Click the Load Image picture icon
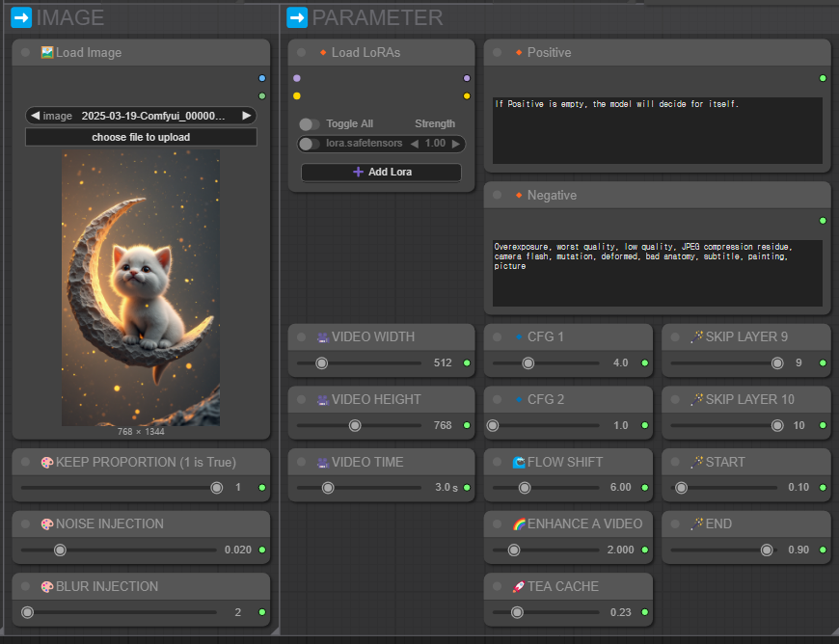 click(47, 52)
